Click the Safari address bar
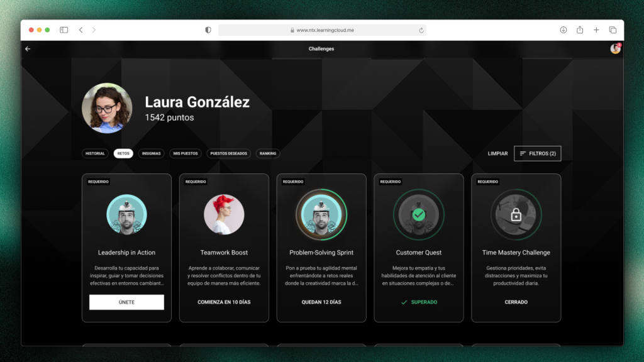The image size is (644, 362). point(321,30)
